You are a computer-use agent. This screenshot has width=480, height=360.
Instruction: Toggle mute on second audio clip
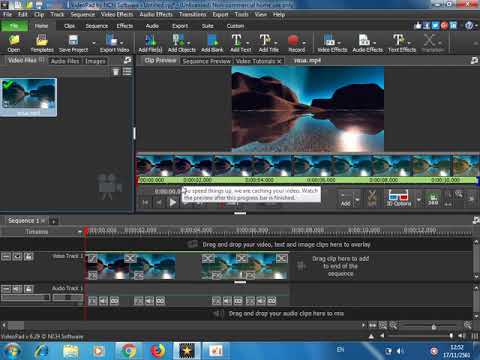[149, 301]
